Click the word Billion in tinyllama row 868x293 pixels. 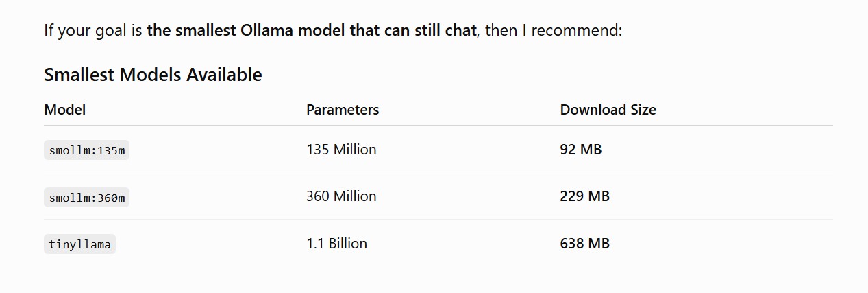[x=348, y=244]
